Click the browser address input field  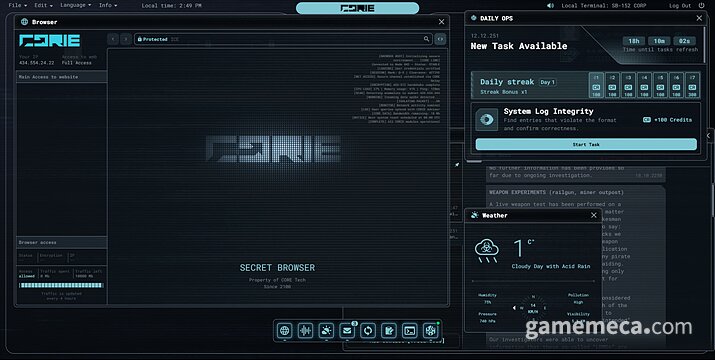point(283,39)
